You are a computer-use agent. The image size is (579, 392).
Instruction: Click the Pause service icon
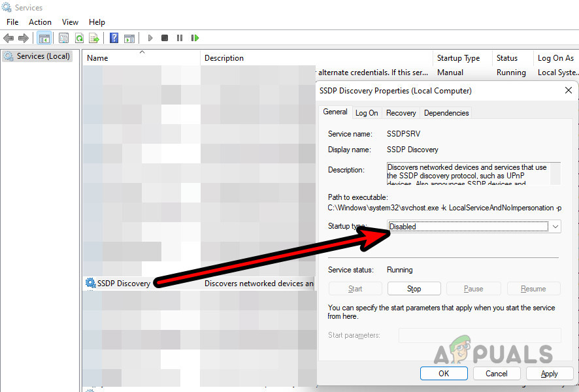tap(180, 37)
